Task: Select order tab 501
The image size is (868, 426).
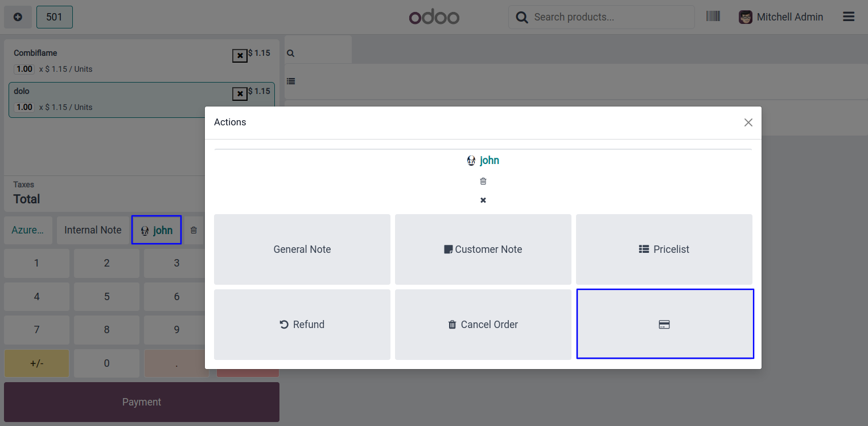Action: 54,17
